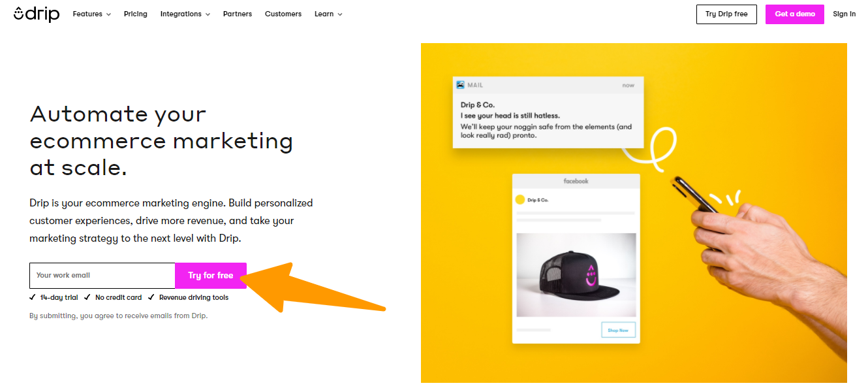Click the Revenue driving tools checkmark

tap(151, 297)
